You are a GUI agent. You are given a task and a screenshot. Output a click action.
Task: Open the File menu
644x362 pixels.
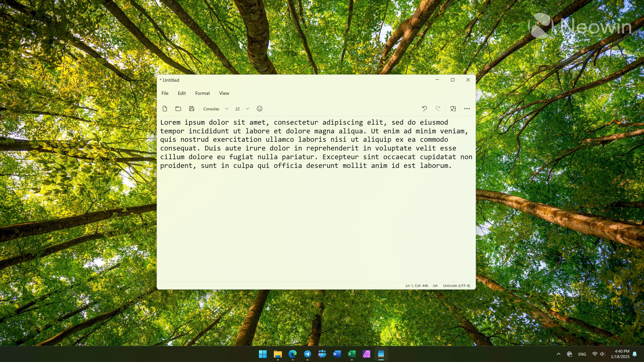pyautogui.click(x=165, y=93)
